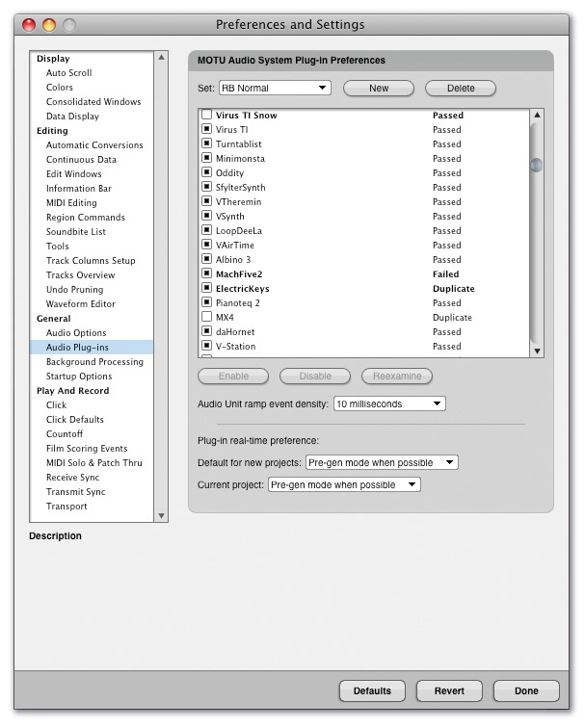Select Colors preferences
The image size is (585, 728).
[60, 88]
